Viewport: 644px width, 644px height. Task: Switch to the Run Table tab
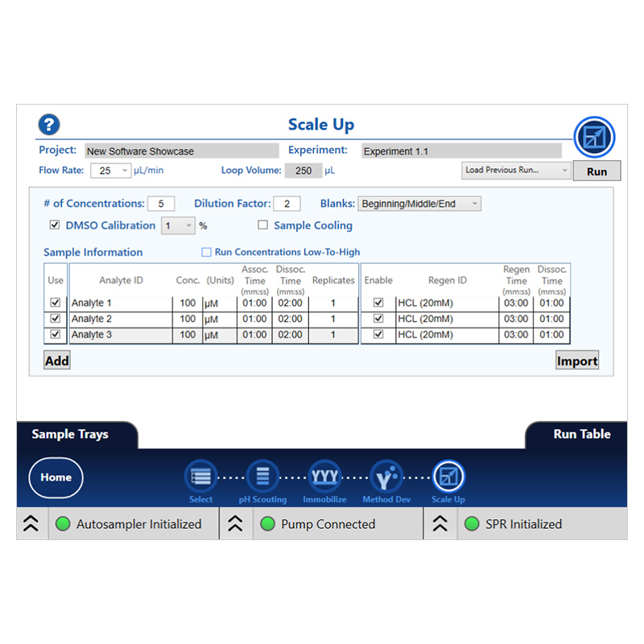tap(582, 434)
